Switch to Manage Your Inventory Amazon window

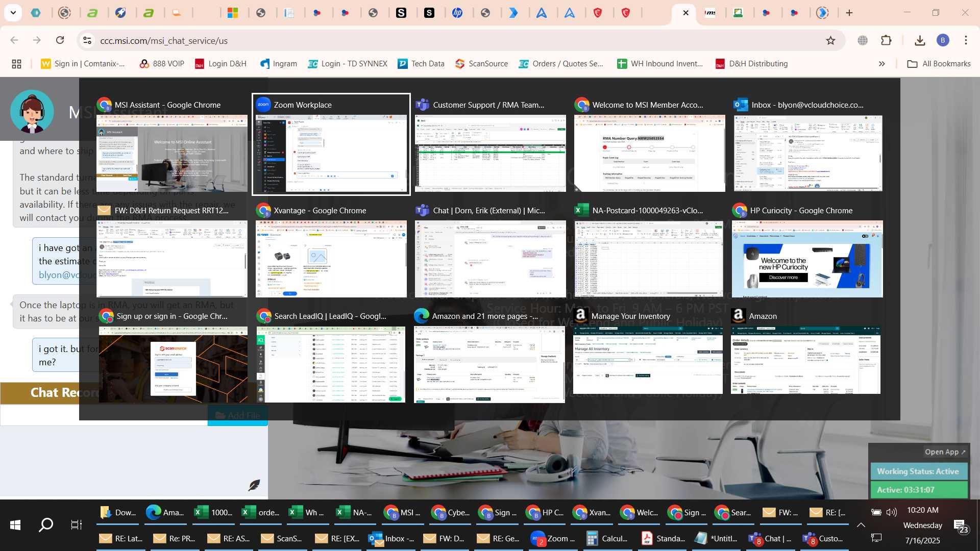click(648, 360)
